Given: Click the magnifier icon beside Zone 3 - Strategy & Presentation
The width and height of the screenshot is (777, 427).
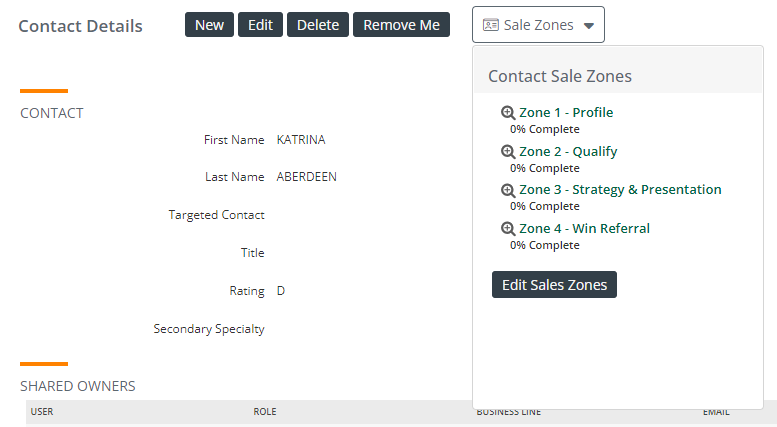Looking at the screenshot, I should 508,190.
